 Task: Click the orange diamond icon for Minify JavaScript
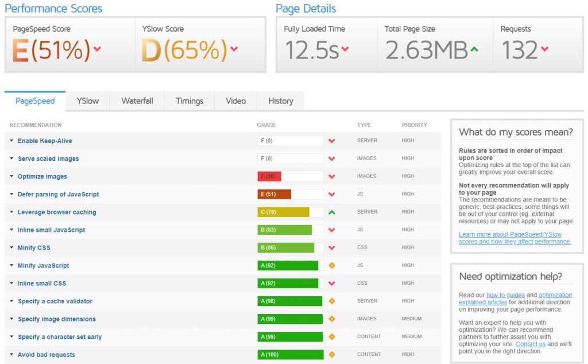coord(331,266)
